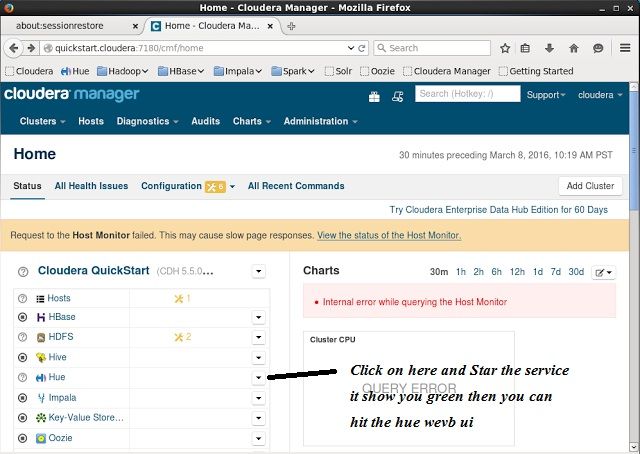Open the Firefox downloads arrow
The width and height of the screenshot is (640, 454).
click(549, 48)
